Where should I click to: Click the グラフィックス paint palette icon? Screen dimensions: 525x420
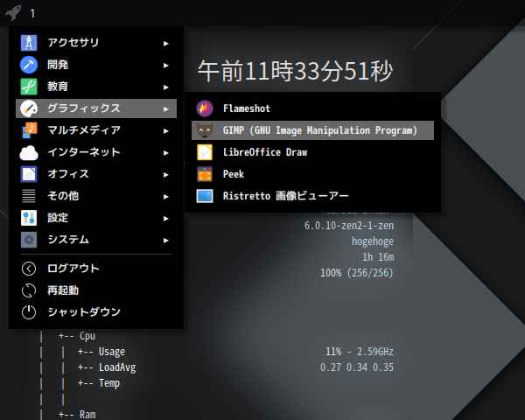click(x=29, y=108)
